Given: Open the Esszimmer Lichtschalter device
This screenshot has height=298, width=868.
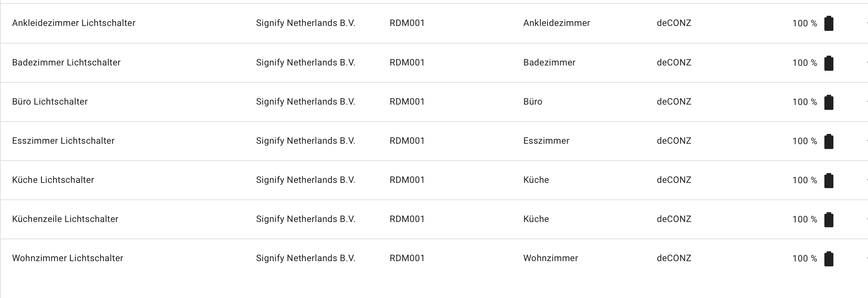Looking at the screenshot, I should pos(63,141).
